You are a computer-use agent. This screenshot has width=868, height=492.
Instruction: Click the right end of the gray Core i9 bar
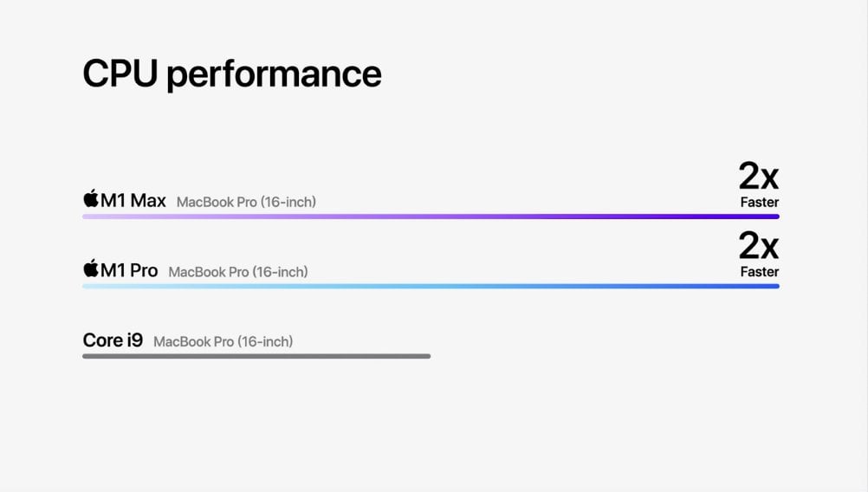[x=427, y=356]
